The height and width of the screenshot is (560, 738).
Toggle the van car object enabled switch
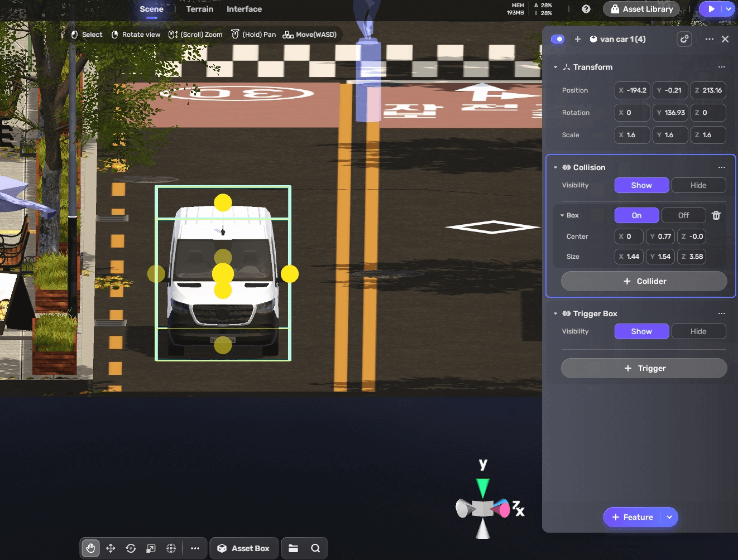[557, 39]
